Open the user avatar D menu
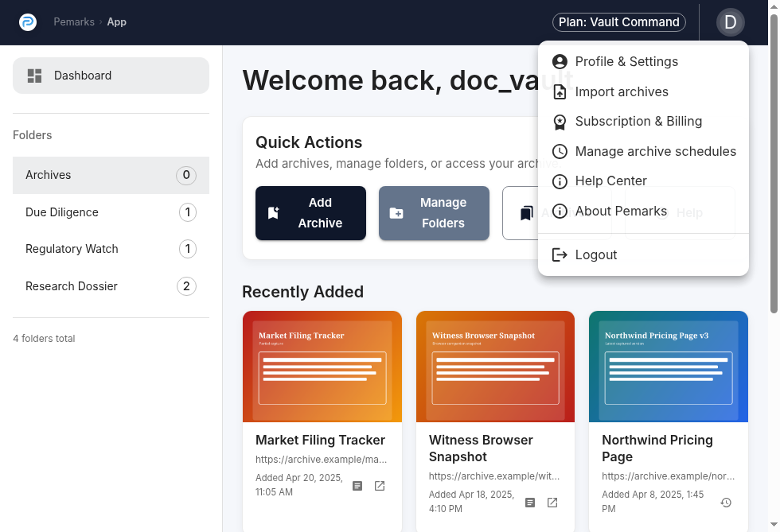The height and width of the screenshot is (532, 780). point(731,22)
